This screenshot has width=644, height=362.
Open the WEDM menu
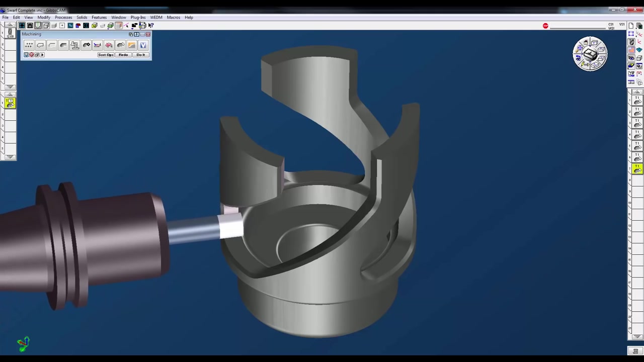pyautogui.click(x=156, y=17)
